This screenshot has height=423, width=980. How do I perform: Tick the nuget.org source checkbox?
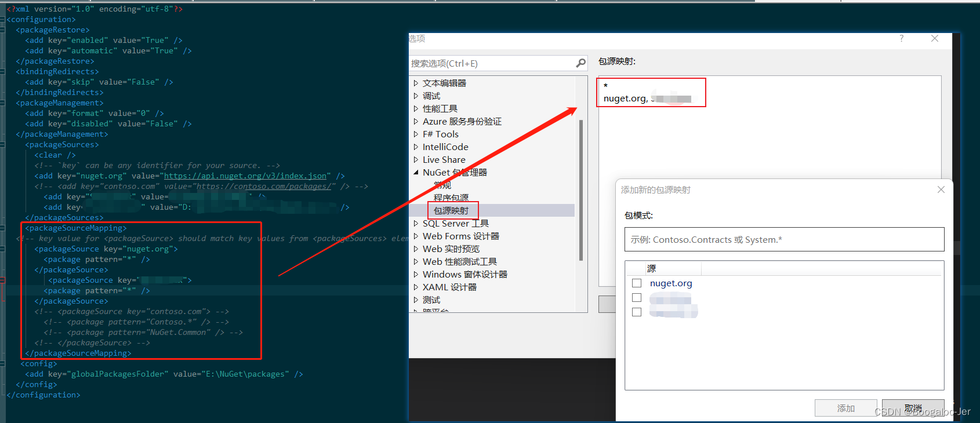coord(637,283)
